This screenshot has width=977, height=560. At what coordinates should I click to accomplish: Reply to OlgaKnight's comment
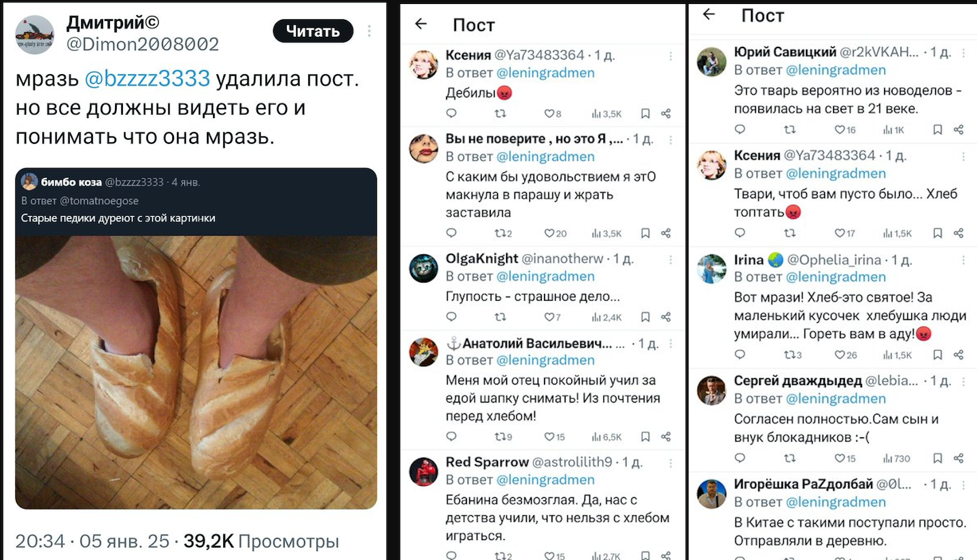pos(451,317)
